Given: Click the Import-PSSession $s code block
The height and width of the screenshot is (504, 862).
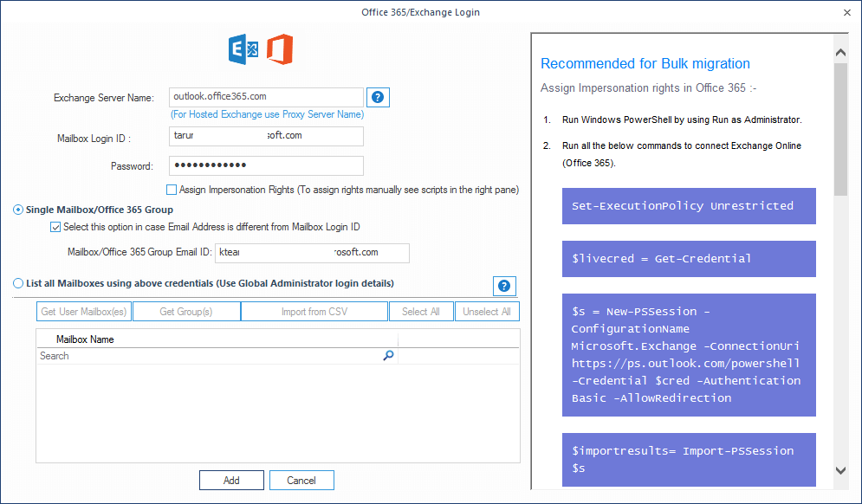Looking at the screenshot, I should point(689,460).
